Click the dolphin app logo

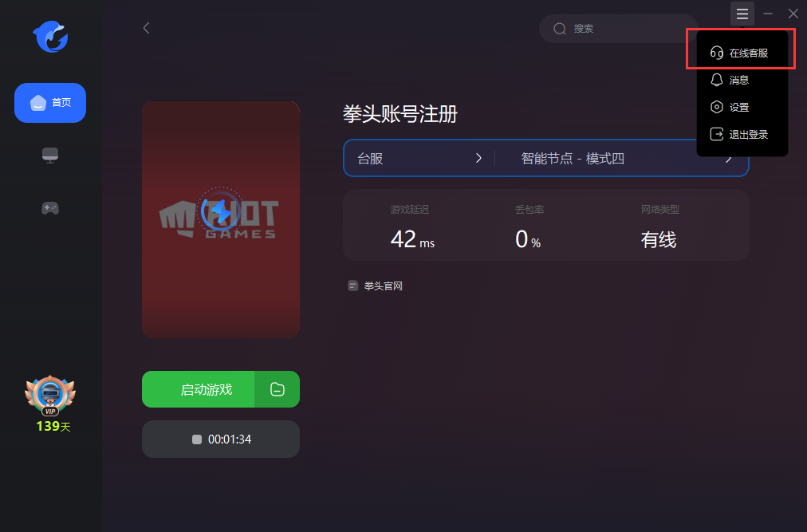pos(50,37)
